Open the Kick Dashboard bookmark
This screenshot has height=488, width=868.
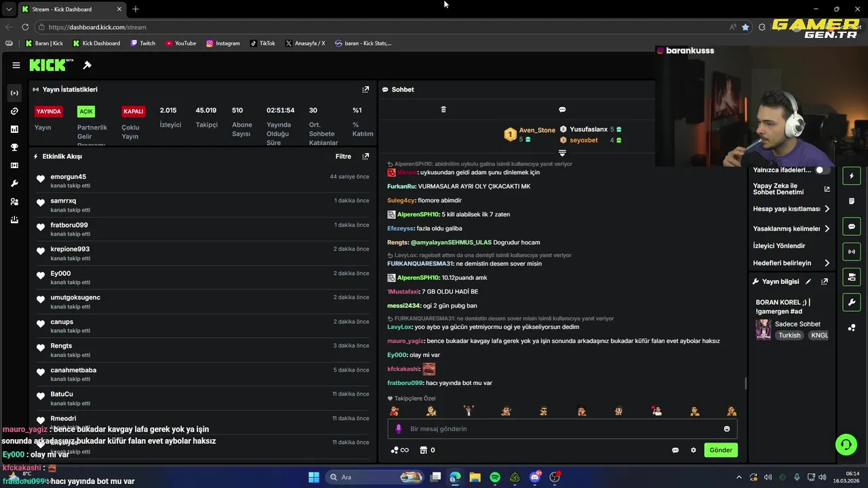pos(96,43)
